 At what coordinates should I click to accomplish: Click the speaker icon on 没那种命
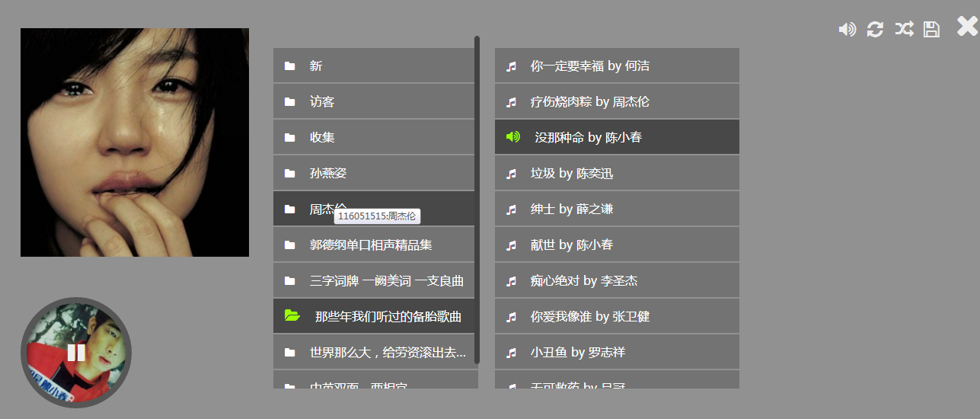513,137
